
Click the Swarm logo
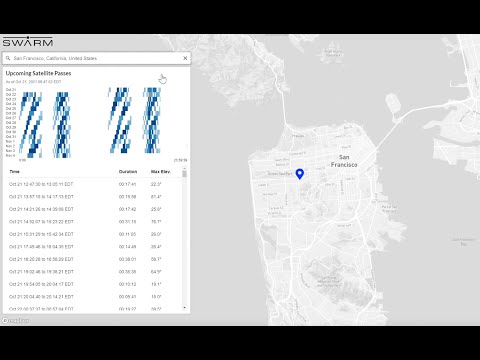coord(28,41)
